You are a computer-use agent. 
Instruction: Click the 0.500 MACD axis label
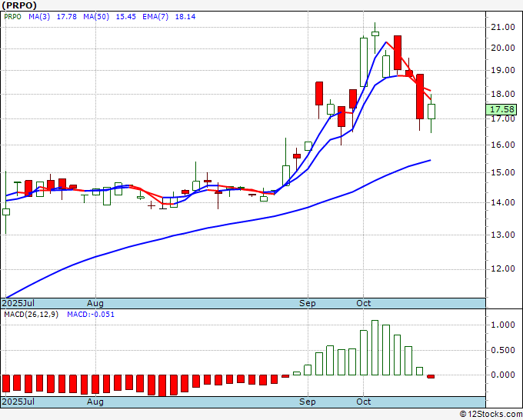pyautogui.click(x=503, y=350)
